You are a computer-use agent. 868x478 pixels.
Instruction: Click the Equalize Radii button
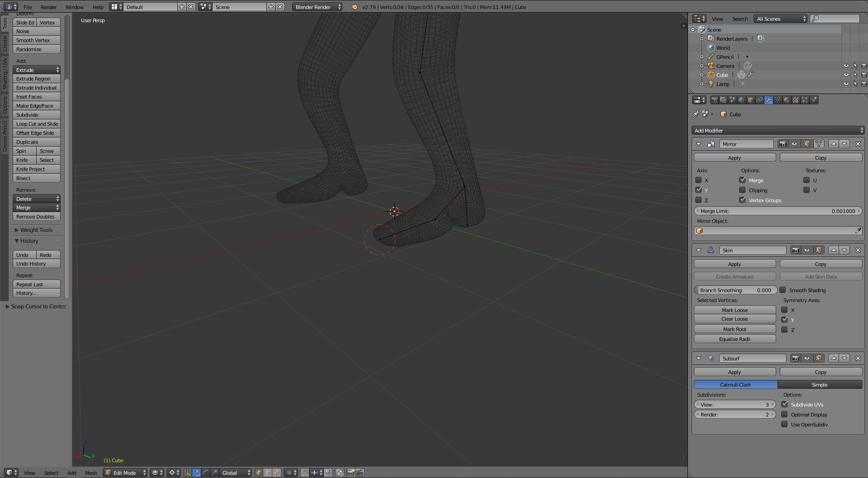(x=735, y=339)
